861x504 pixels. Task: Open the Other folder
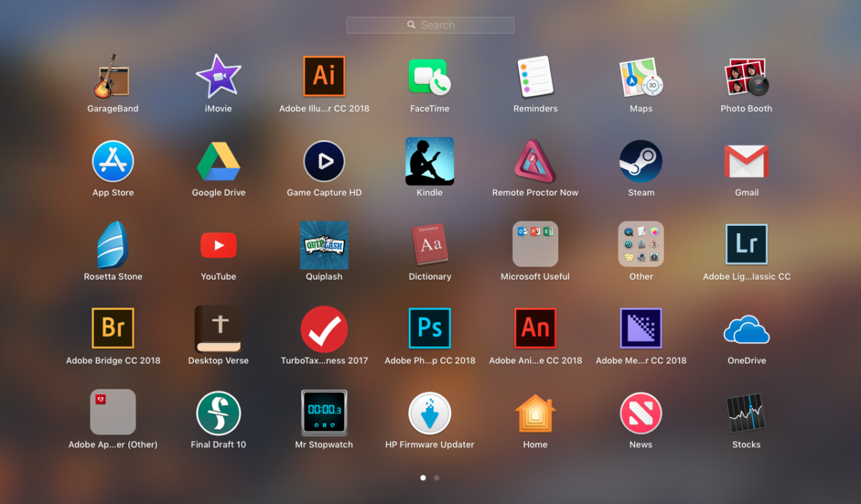click(x=641, y=244)
